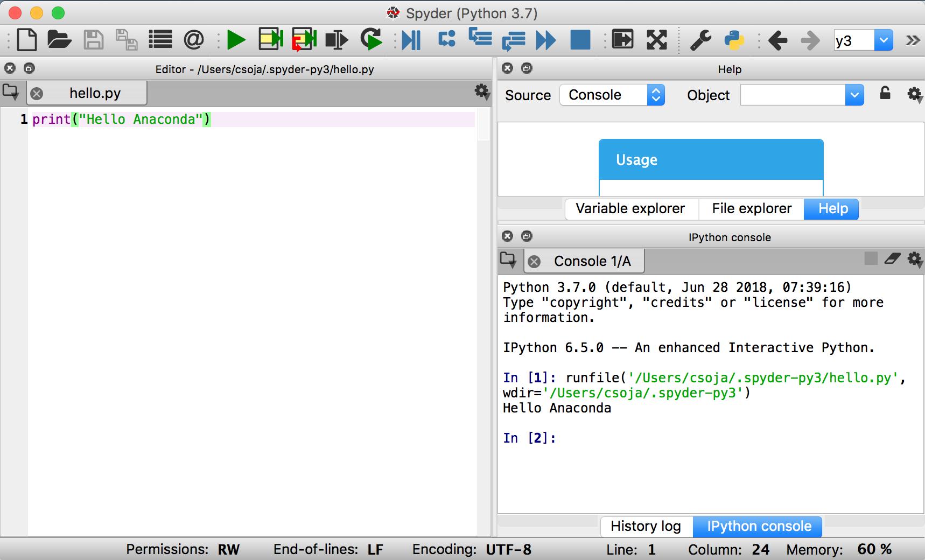
Task: Expand the Object selector dropdown
Action: [854, 95]
